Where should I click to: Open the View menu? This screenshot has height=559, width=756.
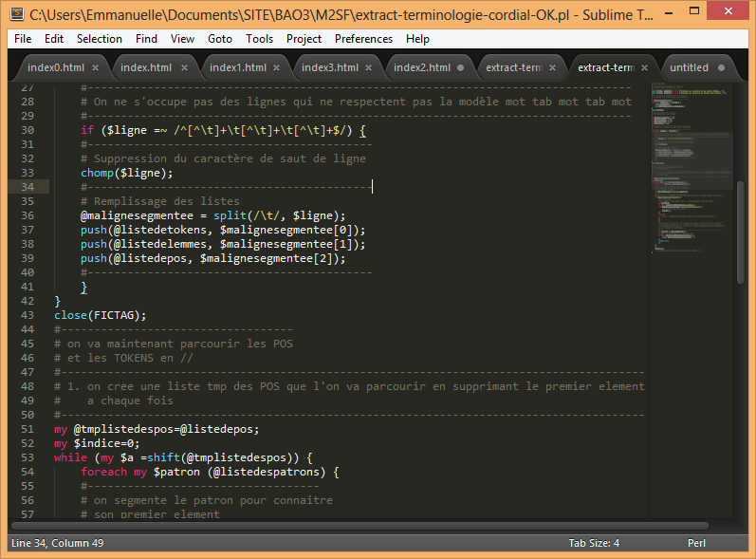(x=182, y=39)
